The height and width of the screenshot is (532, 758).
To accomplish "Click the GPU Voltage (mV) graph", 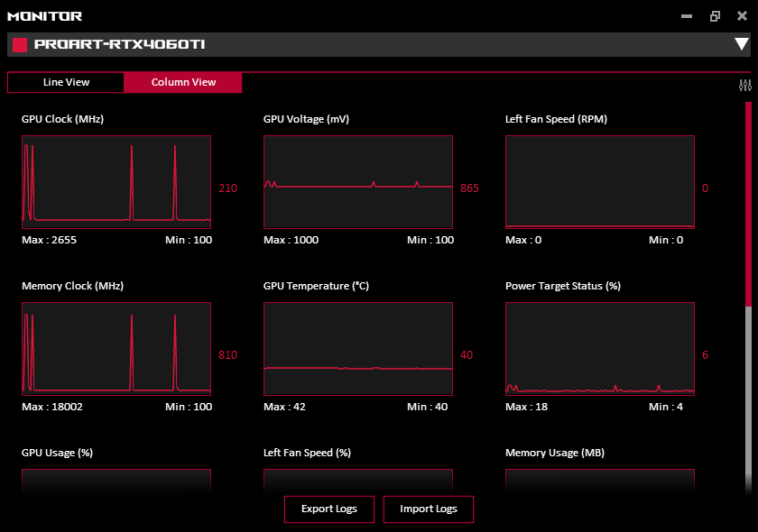I will [x=358, y=181].
